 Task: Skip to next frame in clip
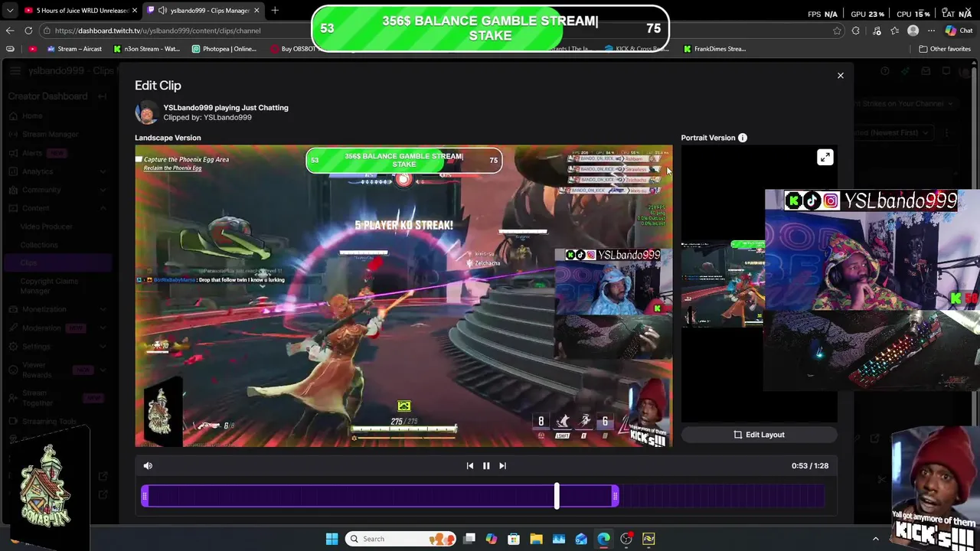coord(502,465)
